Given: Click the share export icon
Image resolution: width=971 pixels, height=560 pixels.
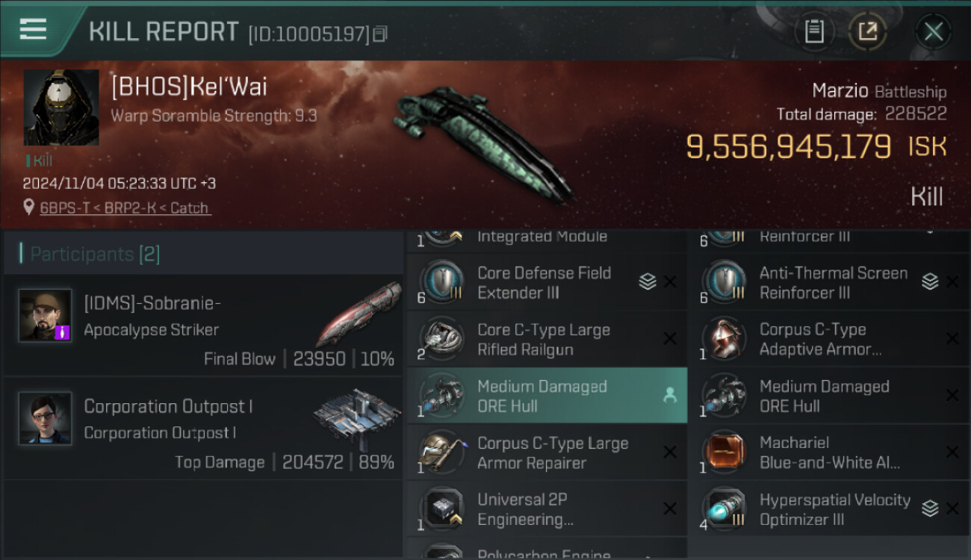Looking at the screenshot, I should click(868, 31).
